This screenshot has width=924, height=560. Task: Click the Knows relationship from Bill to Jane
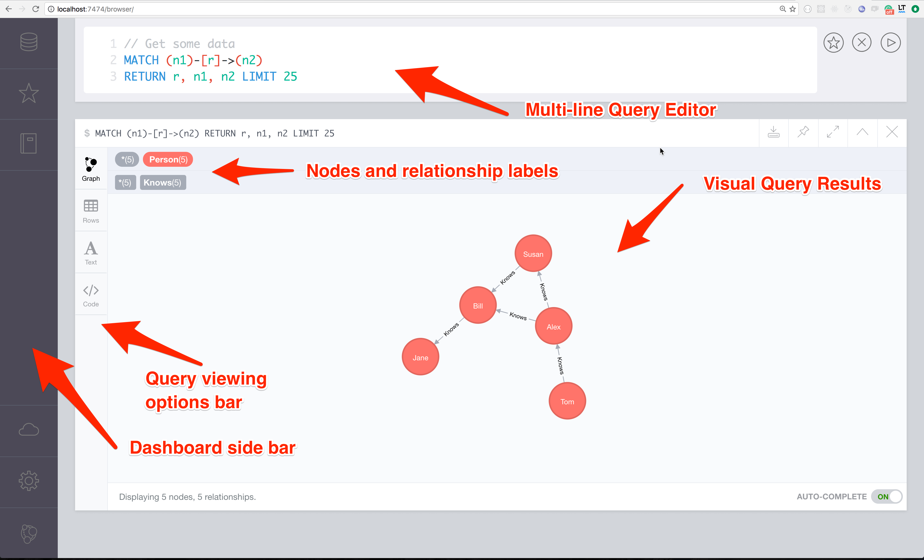pyautogui.click(x=451, y=329)
